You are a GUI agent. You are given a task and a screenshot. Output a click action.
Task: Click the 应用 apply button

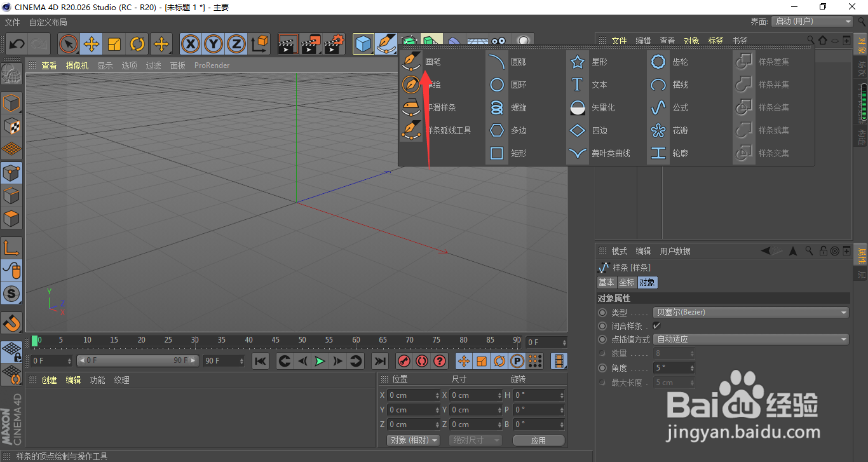538,440
